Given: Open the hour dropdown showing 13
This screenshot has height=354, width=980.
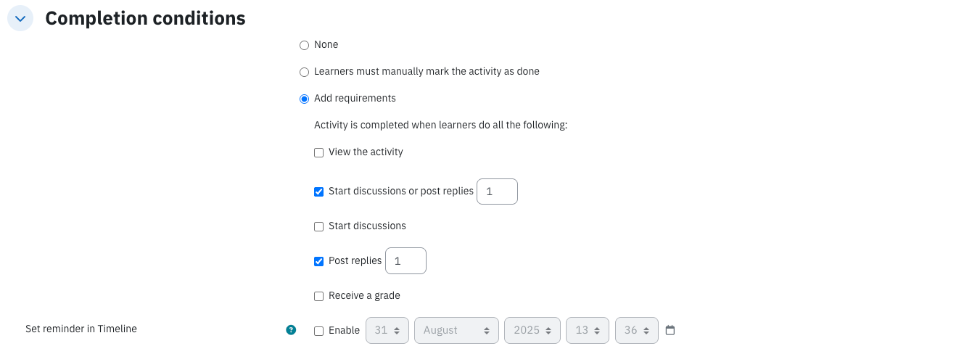Looking at the screenshot, I should pyautogui.click(x=588, y=330).
